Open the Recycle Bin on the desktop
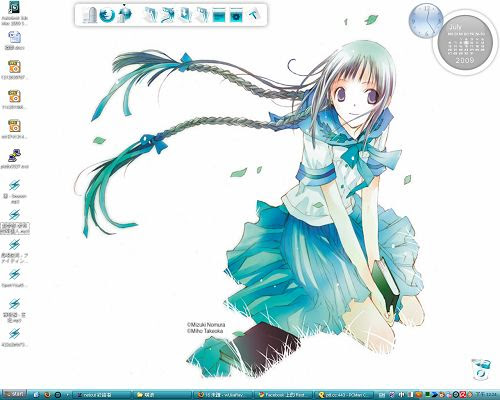Viewport: 500px width, 400px height. pos(480,369)
